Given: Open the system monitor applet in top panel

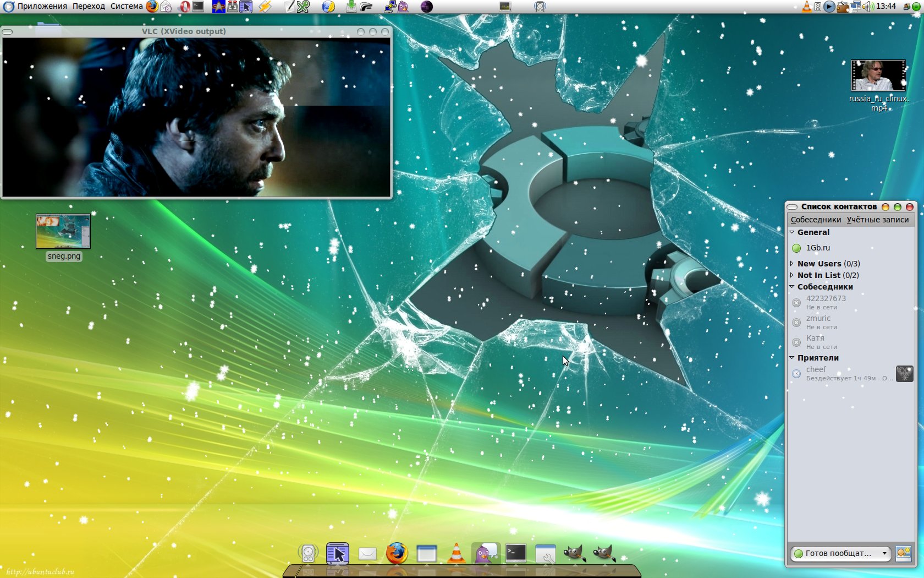Looking at the screenshot, I should tap(505, 7).
